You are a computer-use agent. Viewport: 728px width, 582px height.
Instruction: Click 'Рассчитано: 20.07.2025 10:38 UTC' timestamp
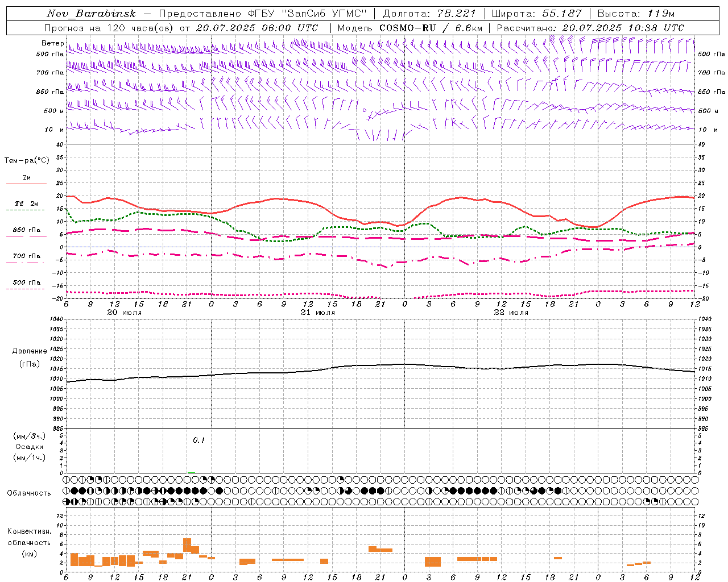[590, 28]
